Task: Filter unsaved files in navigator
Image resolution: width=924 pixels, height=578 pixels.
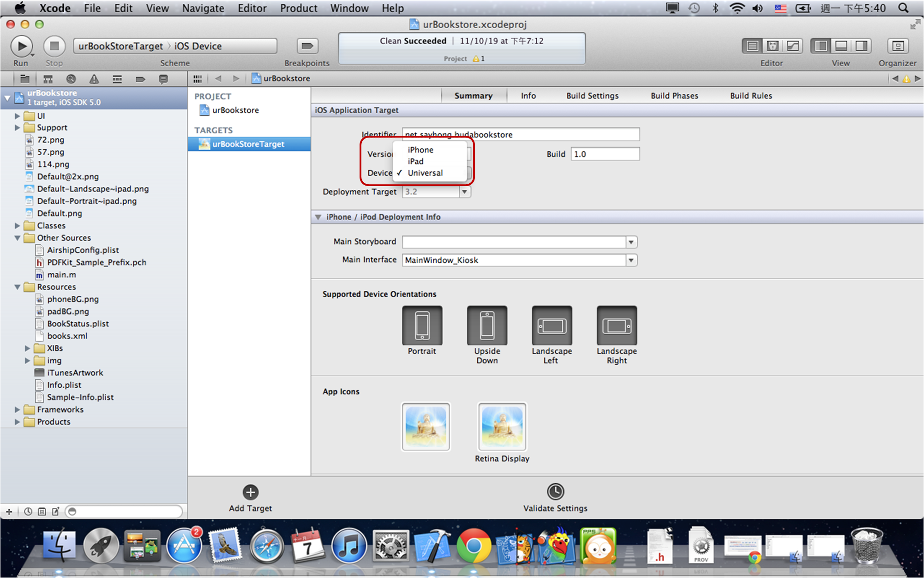Action: click(55, 512)
